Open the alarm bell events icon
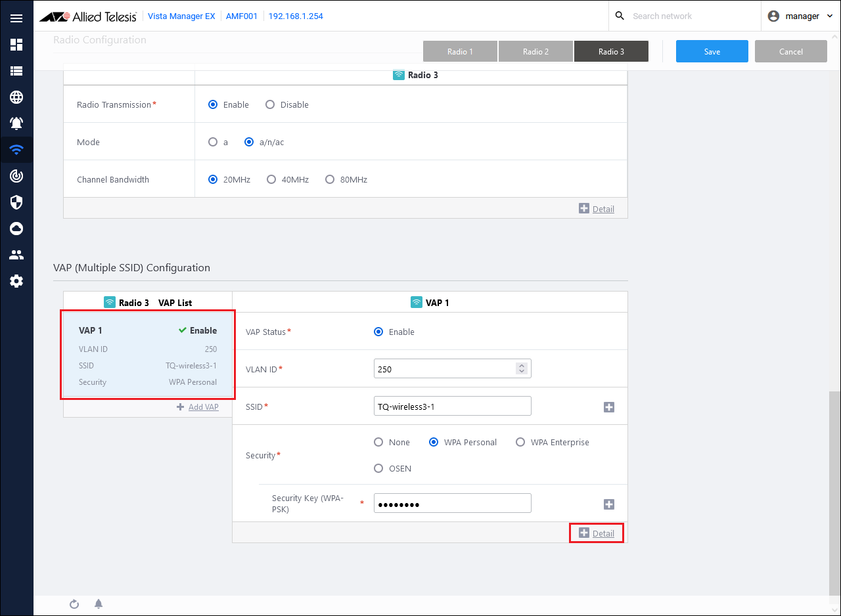This screenshot has height=616, width=841. pos(16,123)
